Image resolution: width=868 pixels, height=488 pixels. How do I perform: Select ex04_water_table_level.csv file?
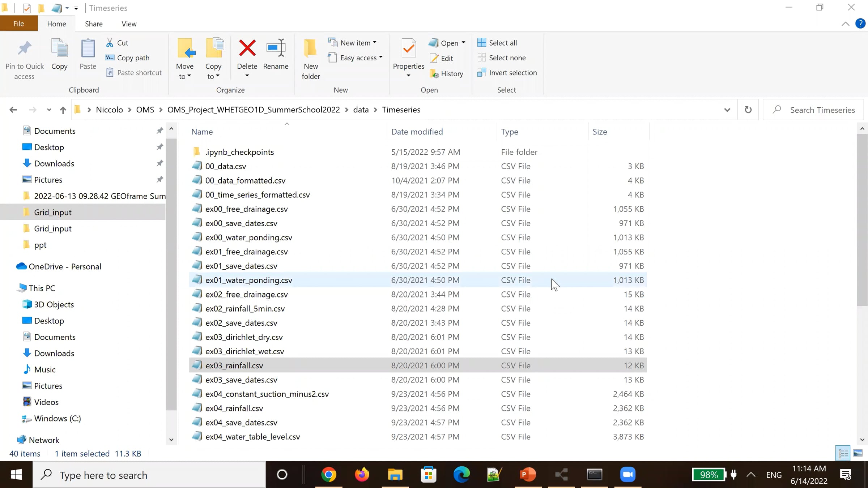click(x=418, y=437)
